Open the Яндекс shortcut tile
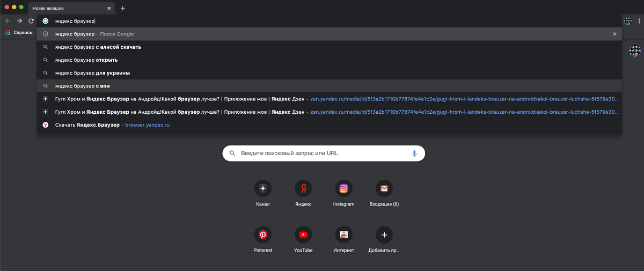 pyautogui.click(x=303, y=194)
